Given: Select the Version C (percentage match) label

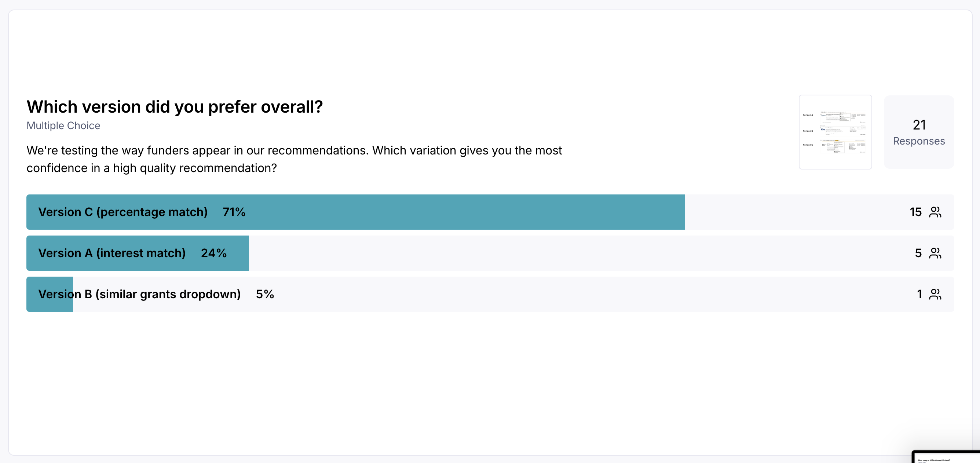Looking at the screenshot, I should (123, 212).
